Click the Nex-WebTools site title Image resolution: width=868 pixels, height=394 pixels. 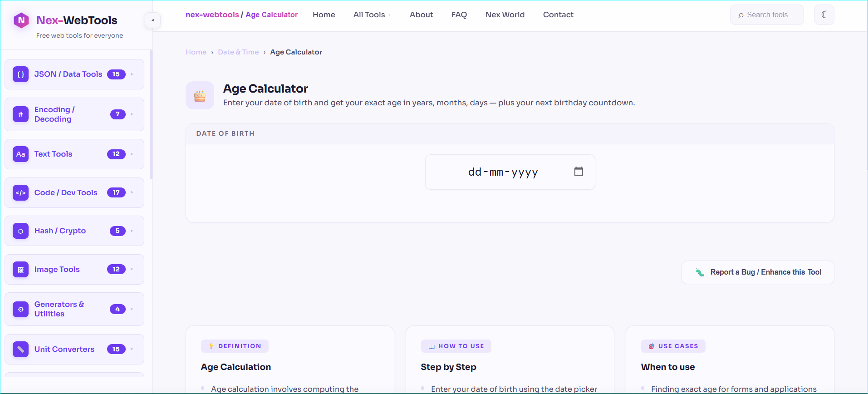pos(77,20)
